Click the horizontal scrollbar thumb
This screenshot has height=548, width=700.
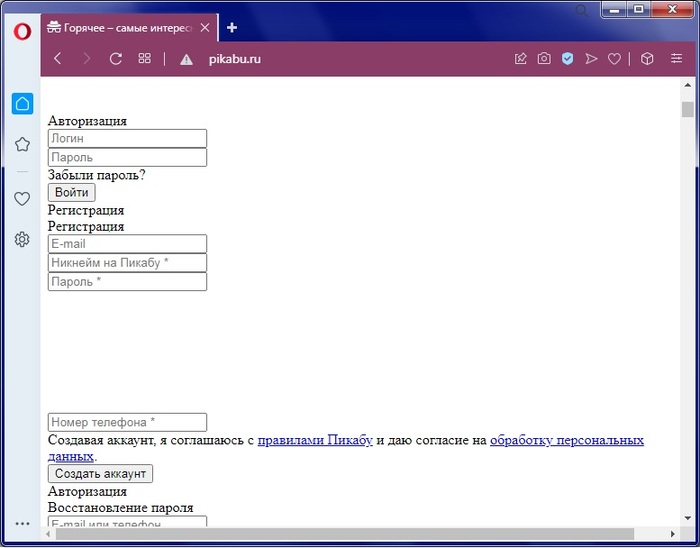click(x=345, y=534)
